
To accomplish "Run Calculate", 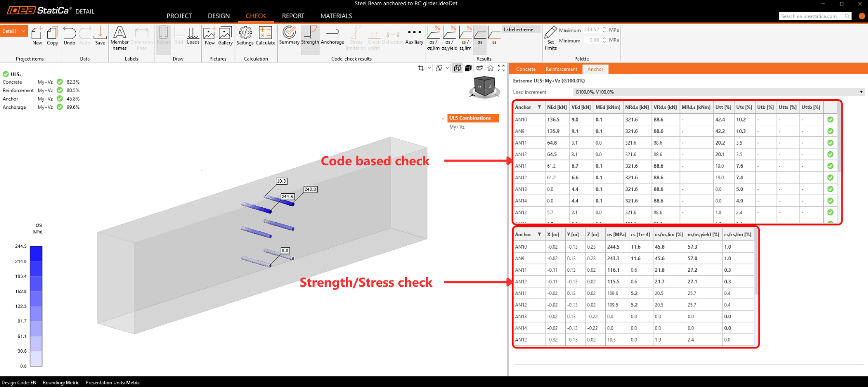I will [x=265, y=36].
